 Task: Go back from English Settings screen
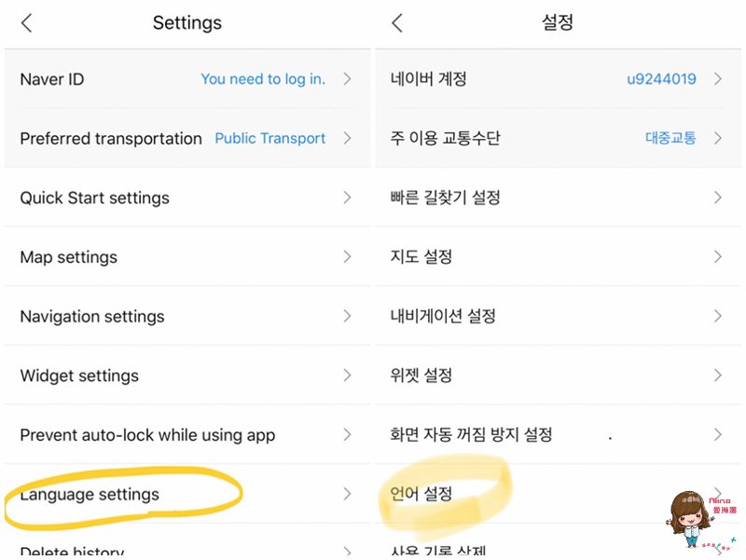[27, 22]
